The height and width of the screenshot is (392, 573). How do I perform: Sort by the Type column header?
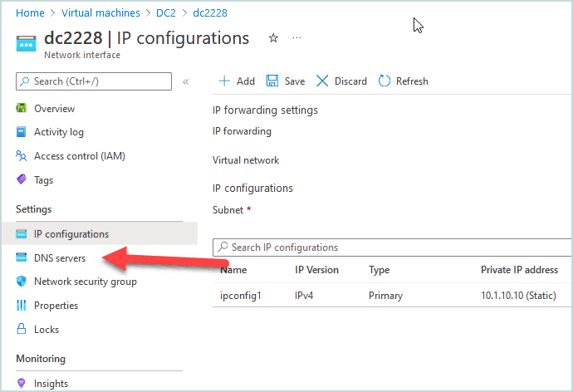[x=379, y=270]
